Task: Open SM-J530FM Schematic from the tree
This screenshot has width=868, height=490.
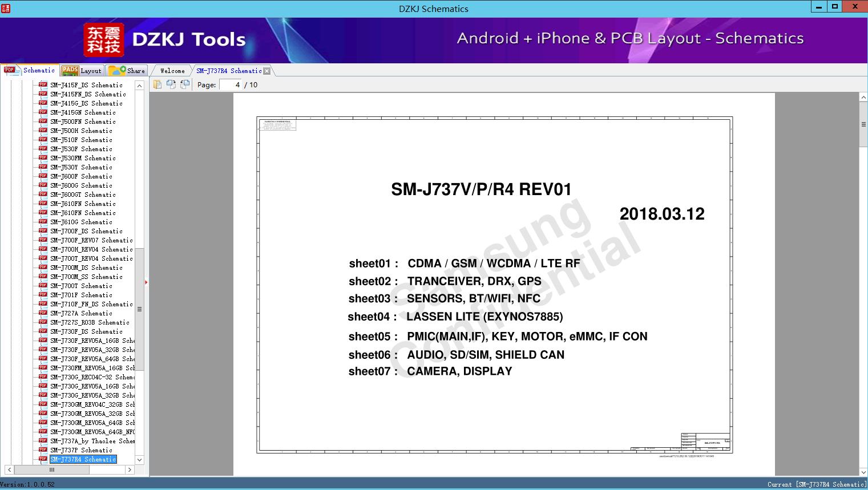Action: [83, 158]
